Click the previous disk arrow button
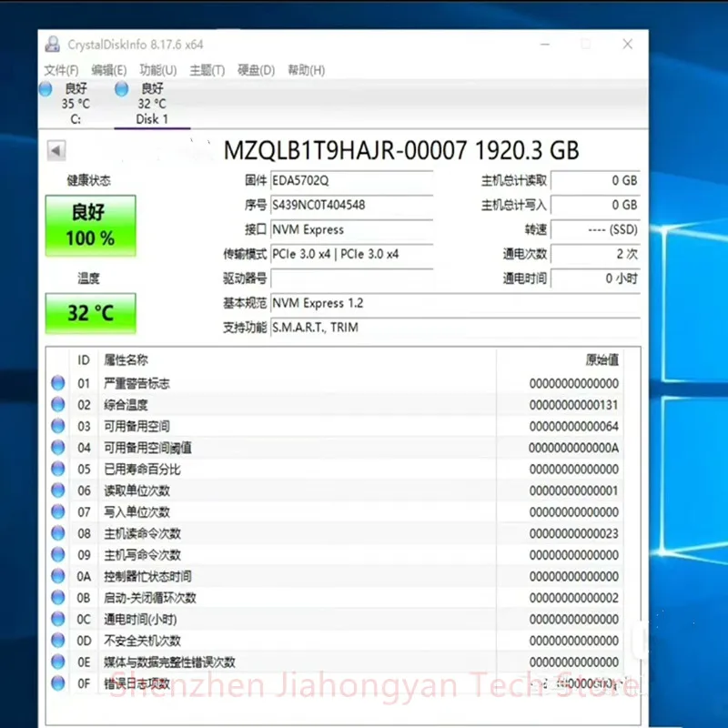Screen dimensions: 728x728 pos(56,151)
